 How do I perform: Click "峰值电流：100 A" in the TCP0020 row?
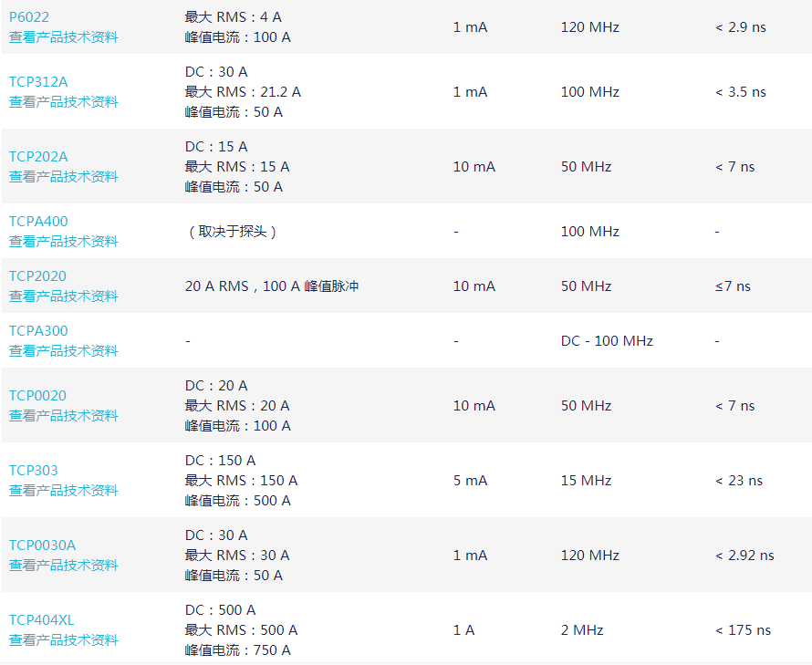[238, 426]
